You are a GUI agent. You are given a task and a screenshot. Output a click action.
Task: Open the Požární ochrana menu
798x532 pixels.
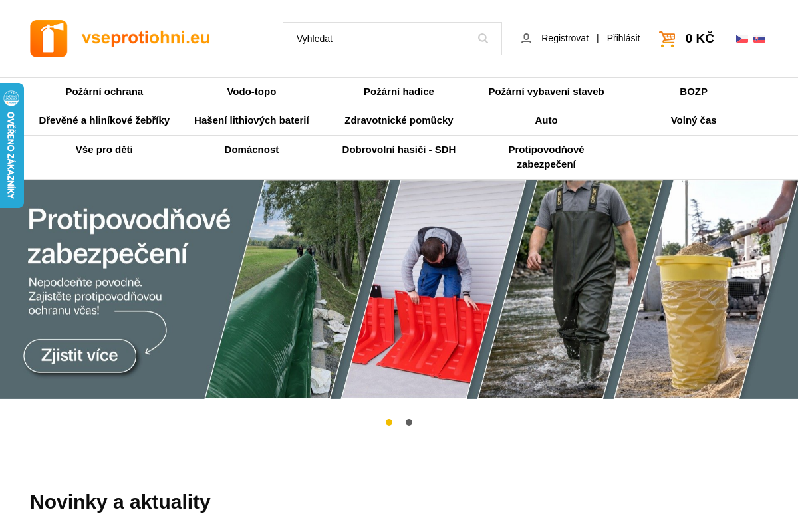click(104, 92)
